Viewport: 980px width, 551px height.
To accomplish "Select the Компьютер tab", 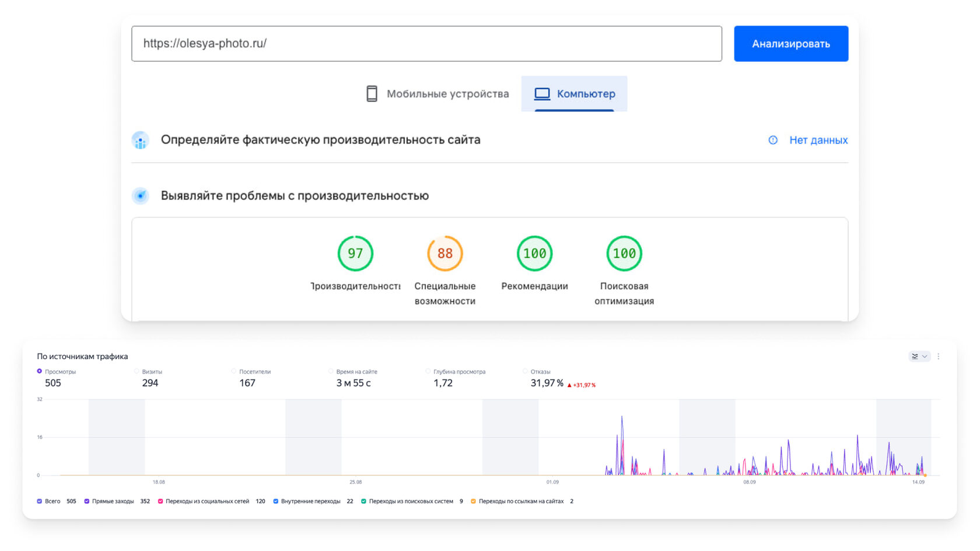I will point(575,94).
